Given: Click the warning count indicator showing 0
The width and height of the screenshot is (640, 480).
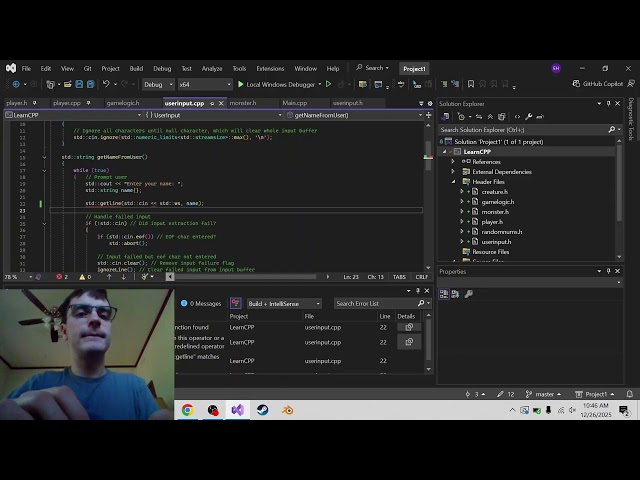Looking at the screenshot, I should click(x=85, y=277).
